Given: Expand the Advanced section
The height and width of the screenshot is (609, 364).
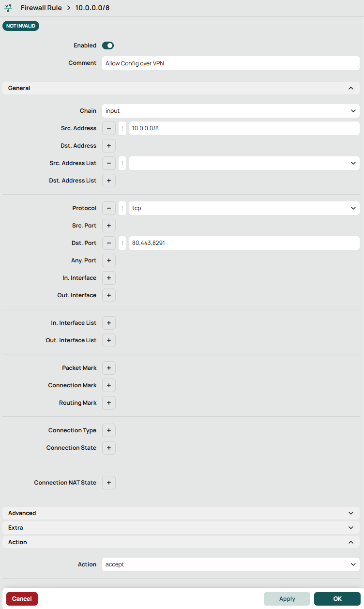Looking at the screenshot, I should point(181,513).
